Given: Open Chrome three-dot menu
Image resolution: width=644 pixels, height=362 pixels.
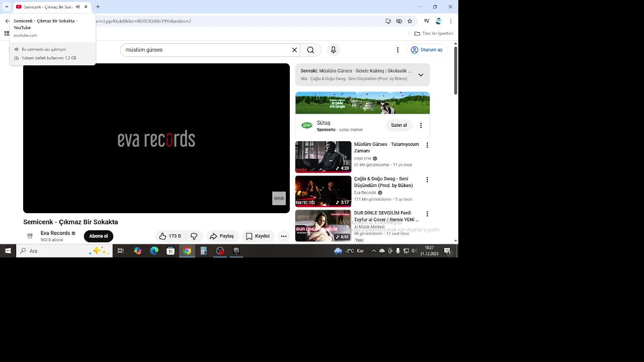Looking at the screenshot, I should [450, 21].
